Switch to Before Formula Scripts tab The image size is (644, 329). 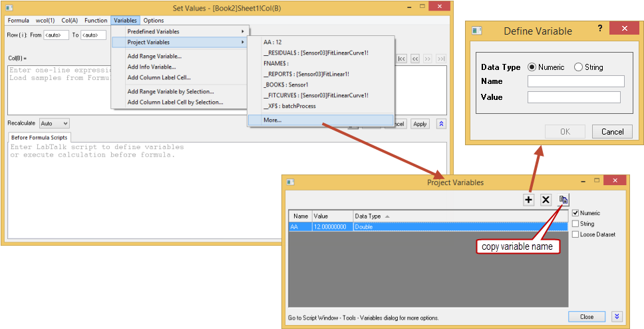[x=39, y=137]
